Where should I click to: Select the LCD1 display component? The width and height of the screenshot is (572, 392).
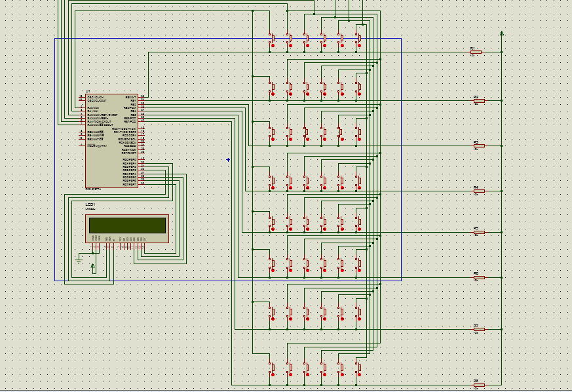(x=127, y=229)
